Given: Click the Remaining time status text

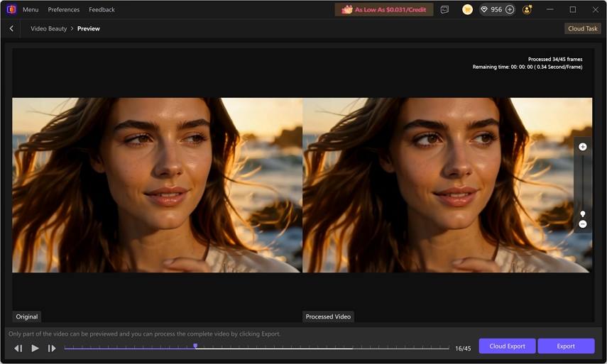Looking at the screenshot, I should pyautogui.click(x=527, y=67).
